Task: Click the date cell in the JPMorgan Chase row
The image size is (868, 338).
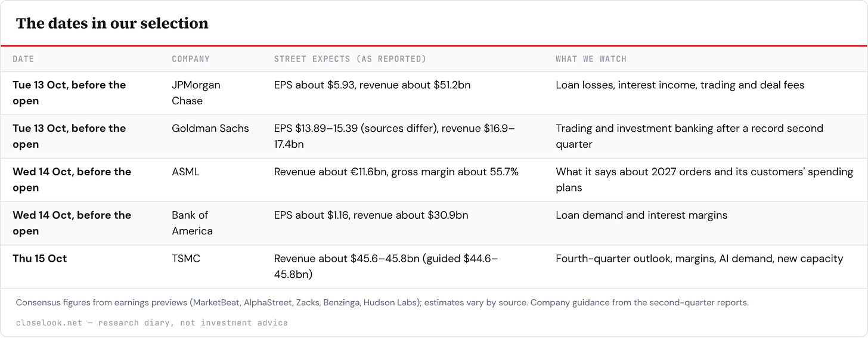Action: pyautogui.click(x=69, y=93)
